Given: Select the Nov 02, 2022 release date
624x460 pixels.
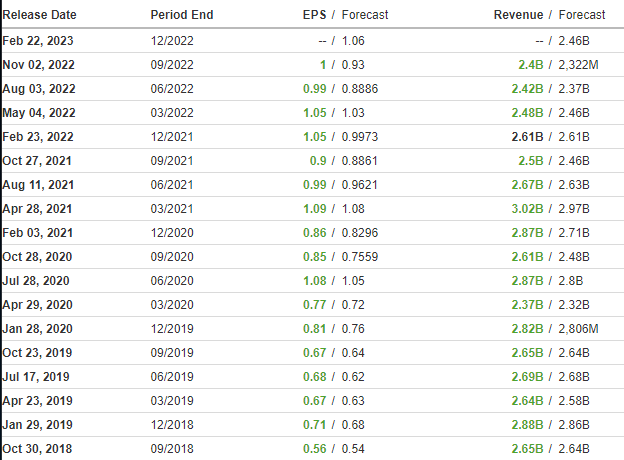Looking at the screenshot, I should pyautogui.click(x=39, y=64).
